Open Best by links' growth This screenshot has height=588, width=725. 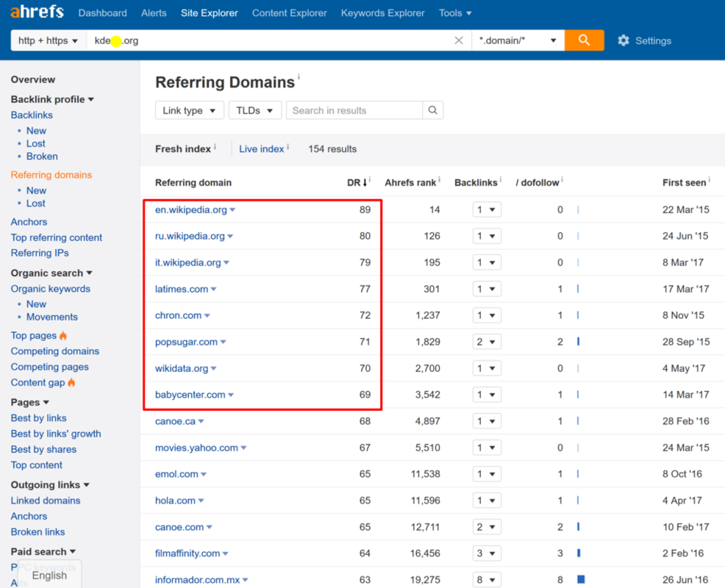[56, 434]
